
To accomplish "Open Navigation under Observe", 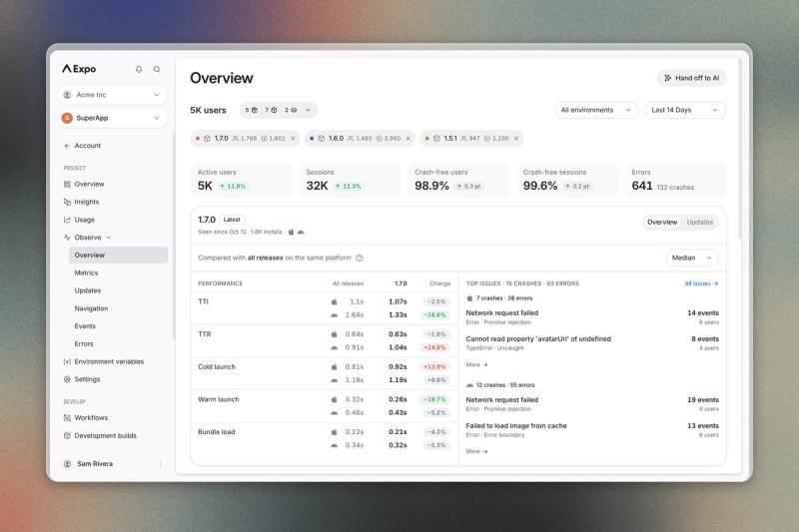I will tap(91, 308).
